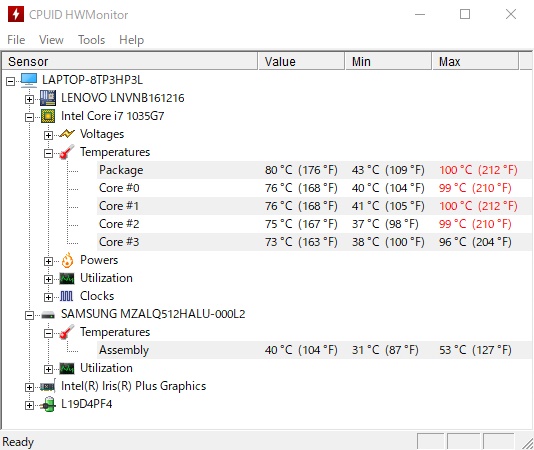Expand the CPU Utilization section

click(x=48, y=279)
